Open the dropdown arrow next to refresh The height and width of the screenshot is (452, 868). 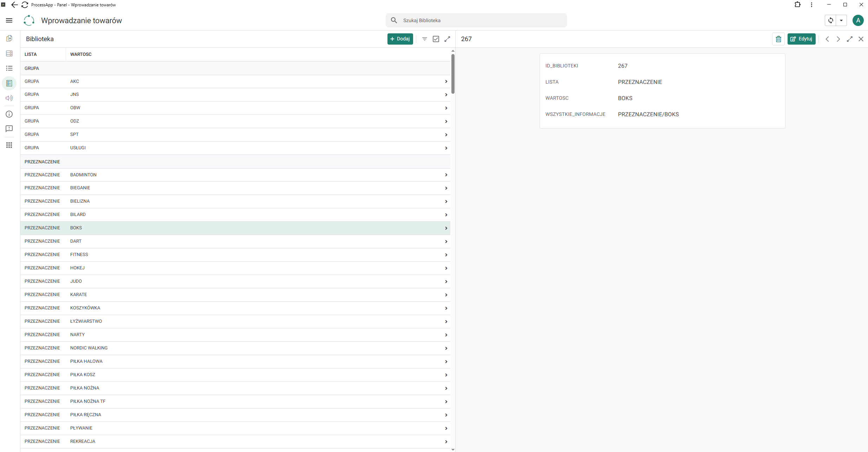tap(841, 20)
